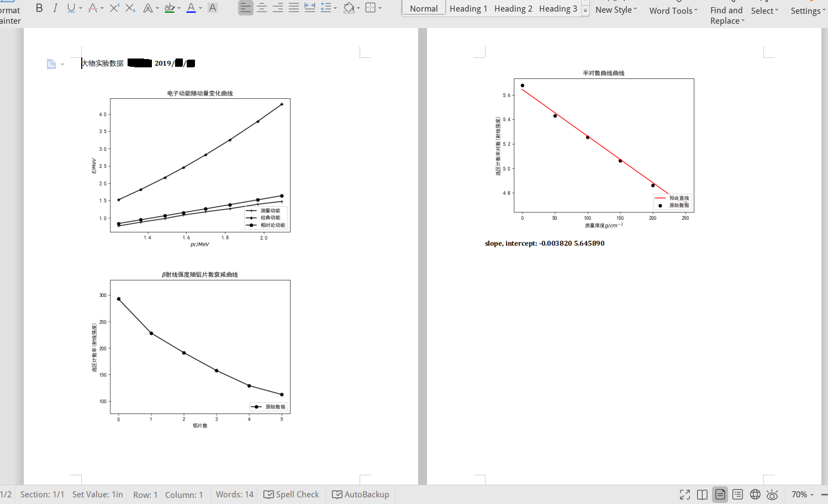828x504 pixels.
Task: Apply superscript formatting
Action: [114, 8]
